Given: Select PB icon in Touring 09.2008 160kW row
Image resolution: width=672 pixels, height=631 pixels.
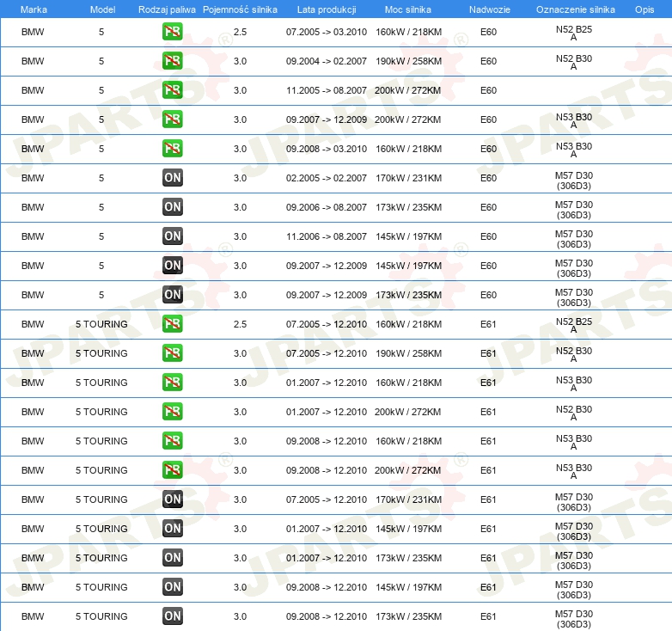Looking at the screenshot, I should pyautogui.click(x=172, y=441).
